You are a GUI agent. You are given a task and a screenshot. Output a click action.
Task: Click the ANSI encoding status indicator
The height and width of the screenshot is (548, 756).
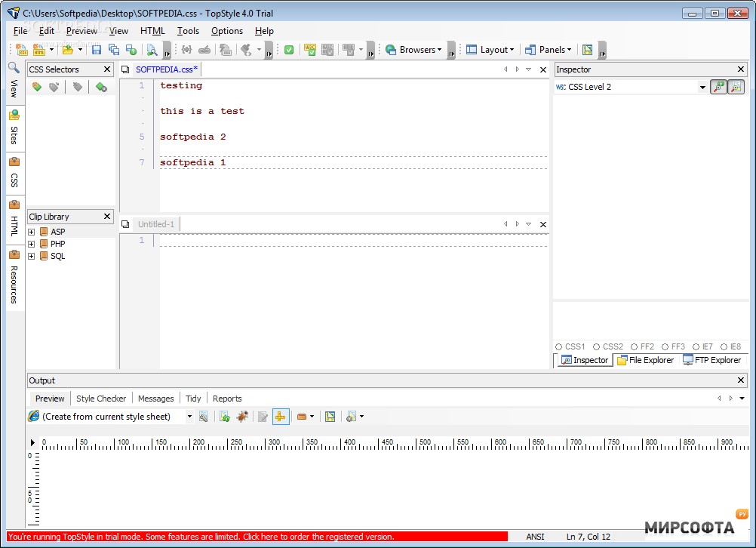tap(535, 537)
